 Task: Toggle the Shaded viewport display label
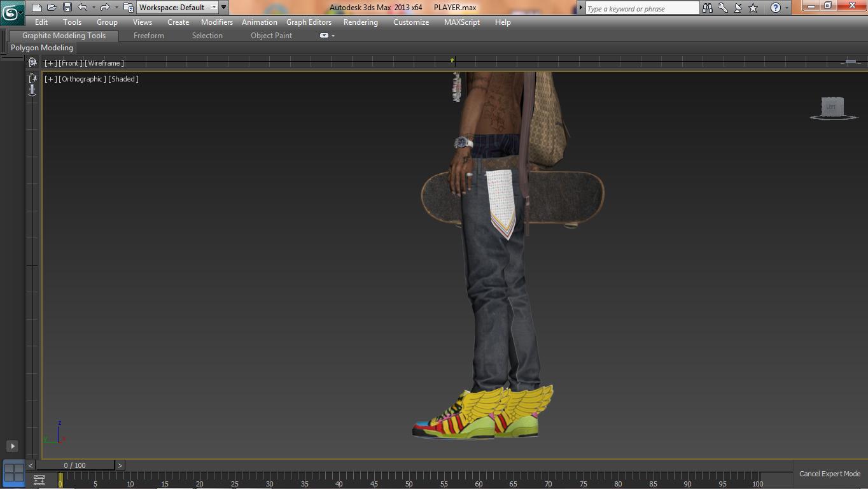(x=123, y=79)
